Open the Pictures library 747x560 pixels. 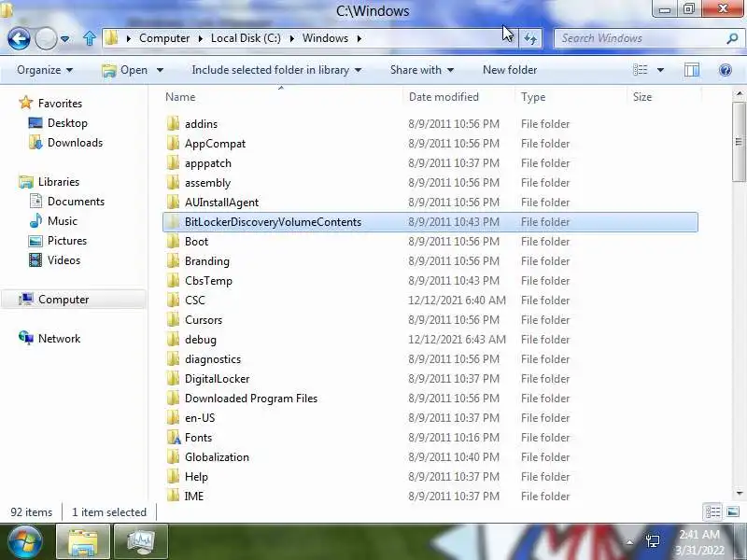(58, 241)
